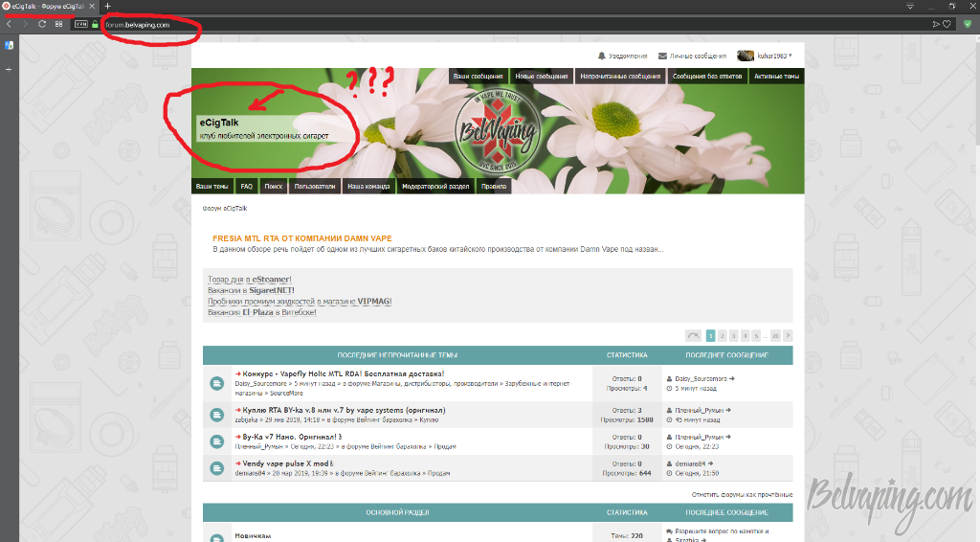Image resolution: width=980 pixels, height=542 pixels.
Task: Open the green shield ad blocker icon
Action: click(x=968, y=24)
